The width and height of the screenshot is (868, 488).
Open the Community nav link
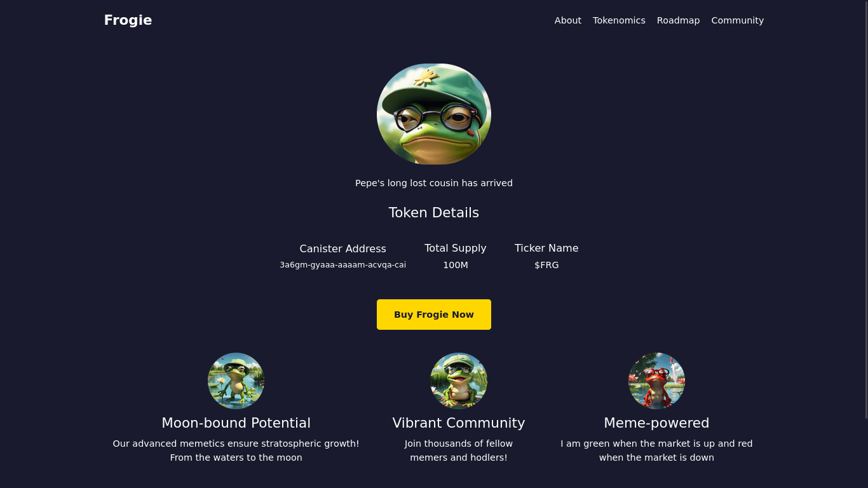[737, 20]
